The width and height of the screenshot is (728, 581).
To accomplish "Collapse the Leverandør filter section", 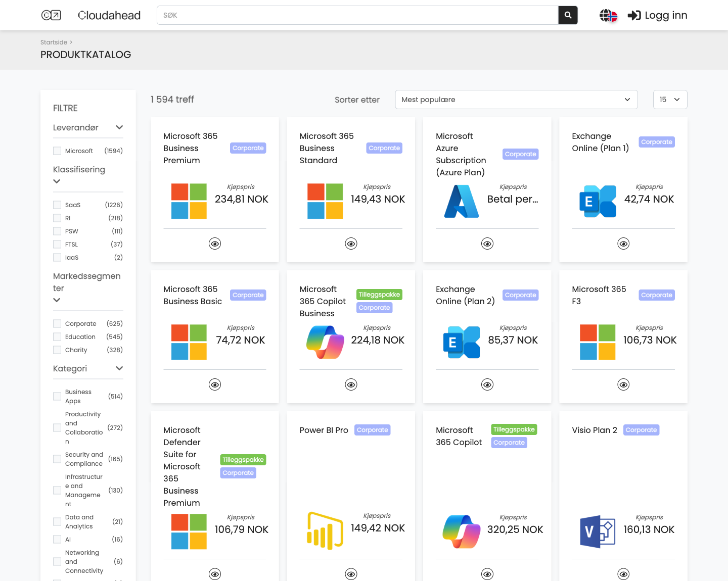I will coord(119,127).
